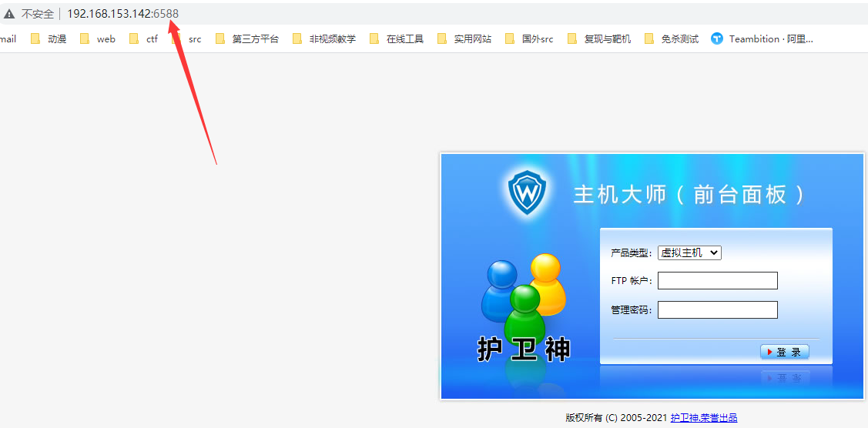Open the 非视频教学 bookmark folder

point(323,38)
